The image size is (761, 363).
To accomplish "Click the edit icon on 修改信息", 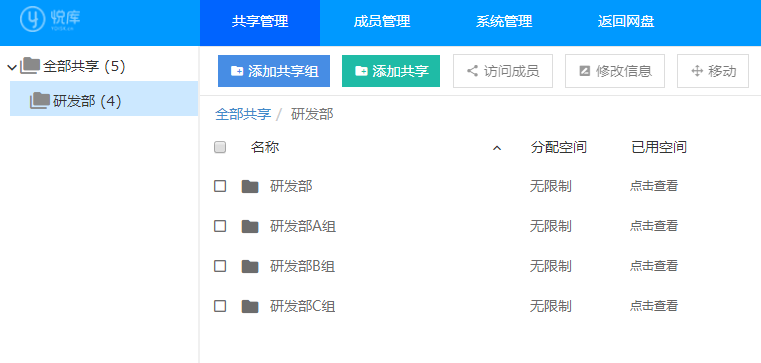I will coord(584,71).
